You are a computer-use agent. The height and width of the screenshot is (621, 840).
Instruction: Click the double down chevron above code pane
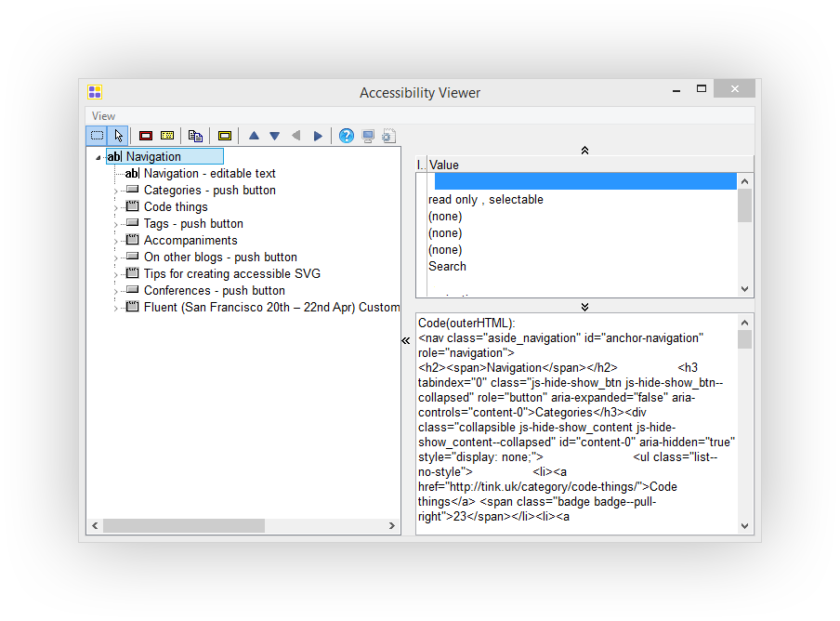pos(585,307)
